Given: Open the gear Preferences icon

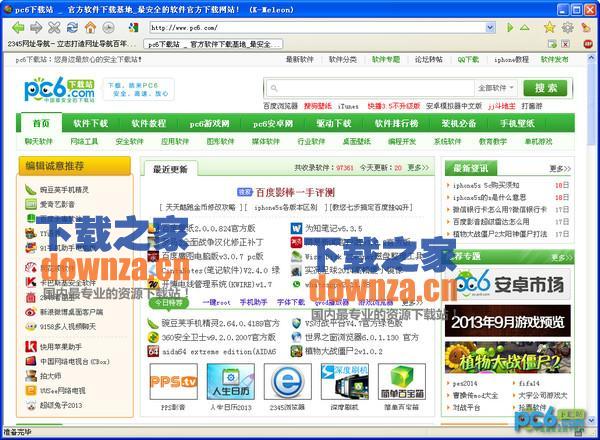Looking at the screenshot, I should coord(567,27).
